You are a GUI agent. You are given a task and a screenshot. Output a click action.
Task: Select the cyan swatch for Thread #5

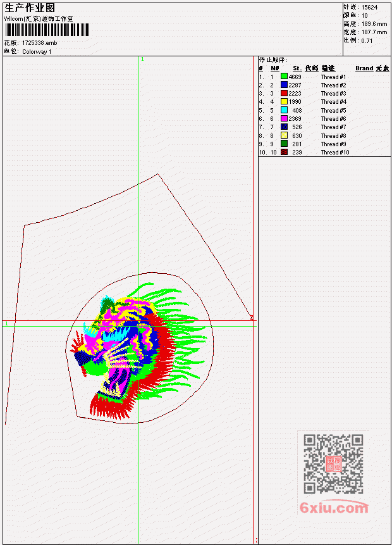point(284,110)
